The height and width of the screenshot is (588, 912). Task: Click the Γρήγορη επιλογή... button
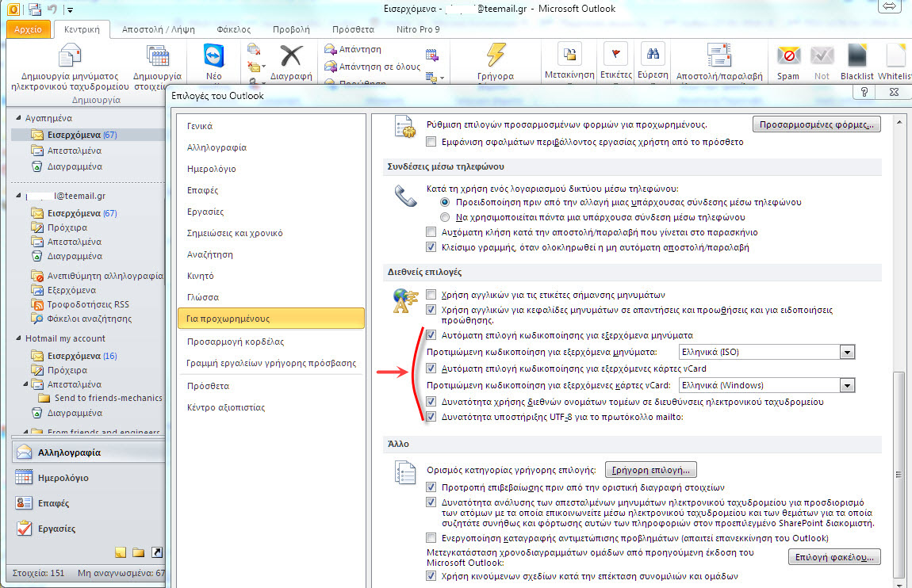pos(651,469)
